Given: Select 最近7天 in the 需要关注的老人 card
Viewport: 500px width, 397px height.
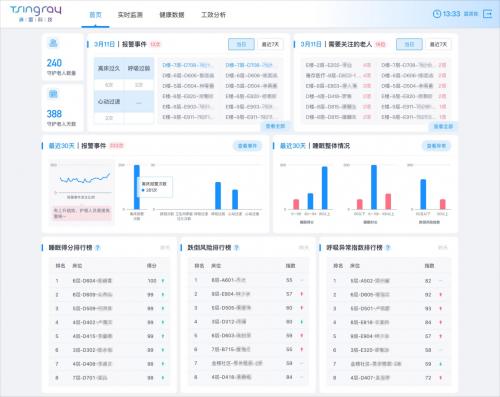Looking at the screenshot, I should [x=438, y=44].
